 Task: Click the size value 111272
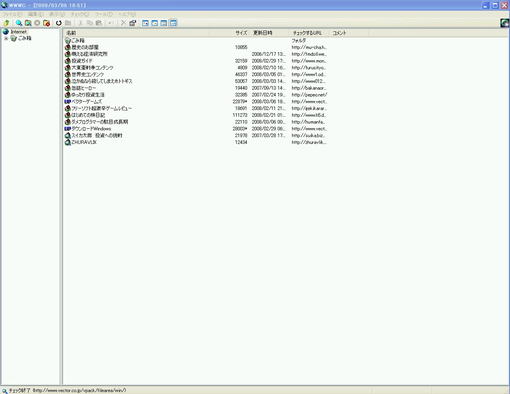(x=240, y=115)
